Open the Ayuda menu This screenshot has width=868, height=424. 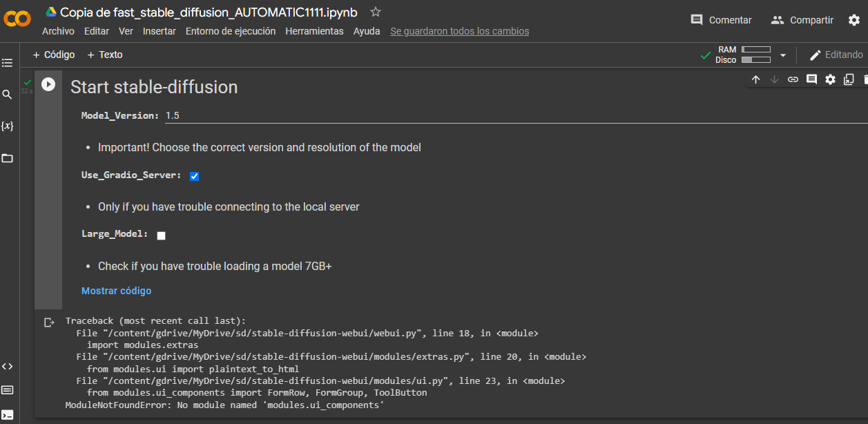[x=367, y=31]
